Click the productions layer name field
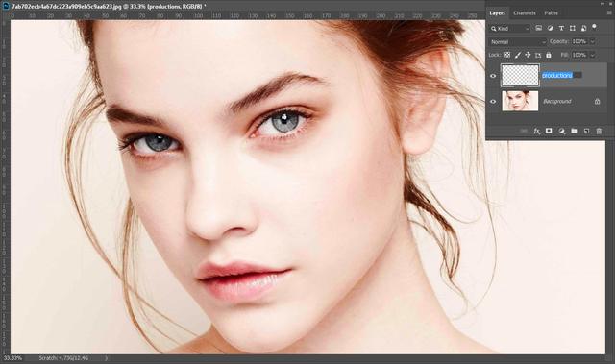 [561, 75]
